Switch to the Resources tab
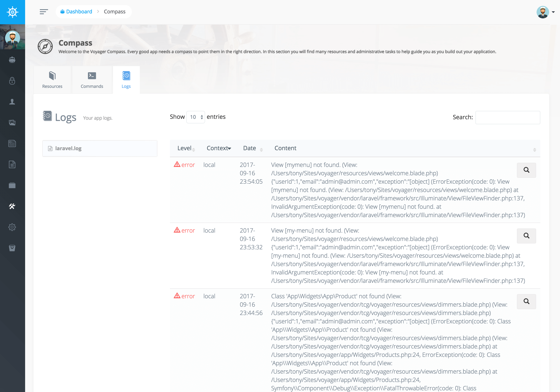 [52, 80]
